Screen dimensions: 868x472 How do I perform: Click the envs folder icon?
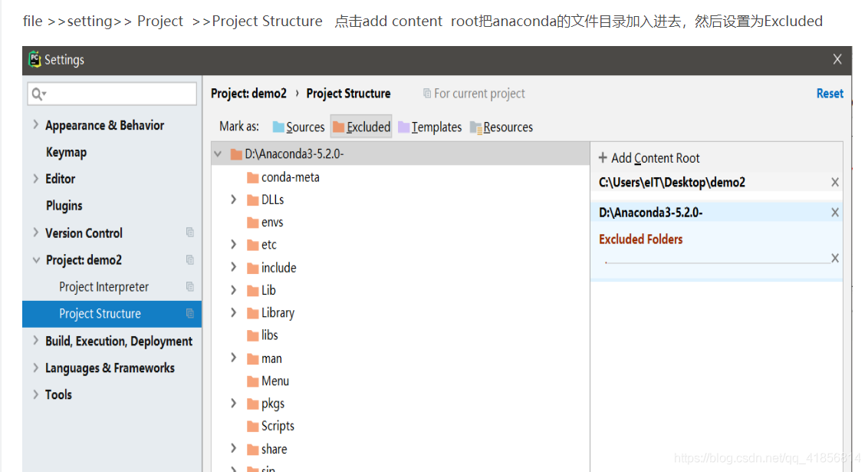click(253, 223)
